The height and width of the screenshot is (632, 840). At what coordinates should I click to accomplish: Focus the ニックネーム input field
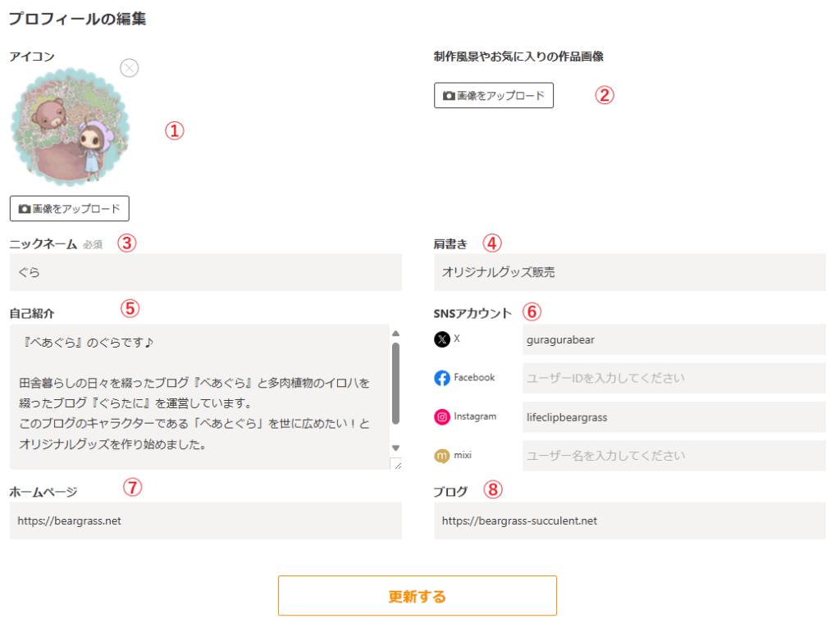pyautogui.click(x=205, y=272)
